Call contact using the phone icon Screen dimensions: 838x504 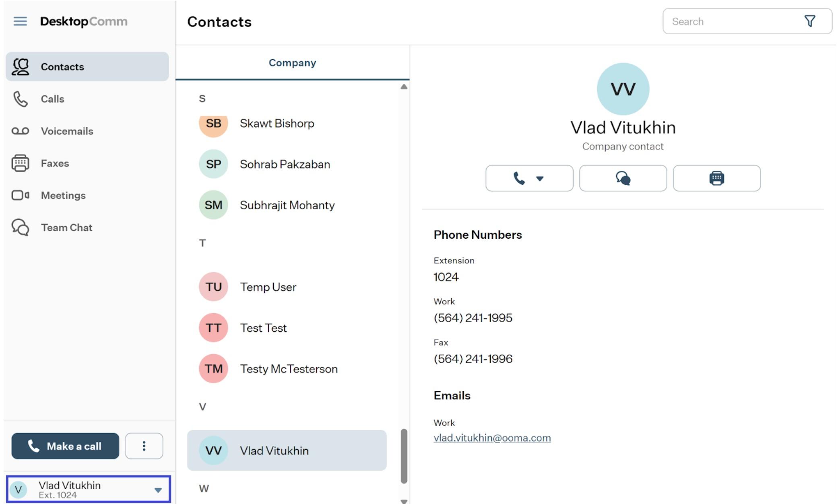pos(519,178)
